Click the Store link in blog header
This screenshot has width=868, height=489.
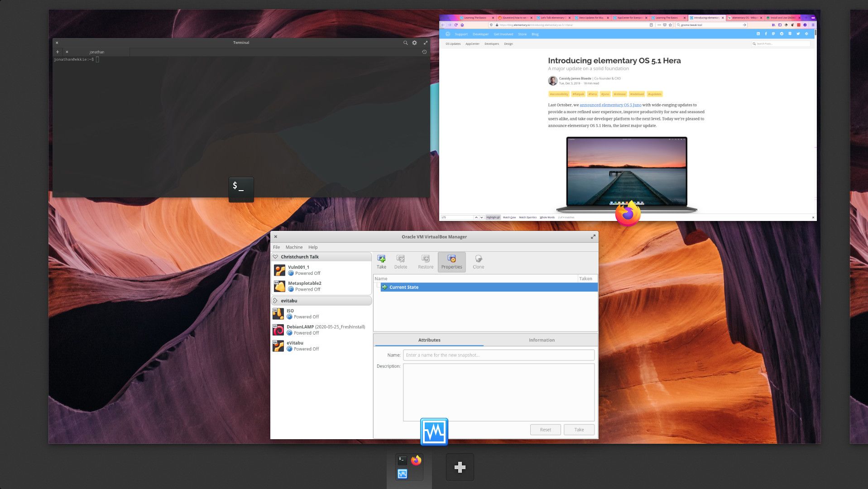point(522,34)
